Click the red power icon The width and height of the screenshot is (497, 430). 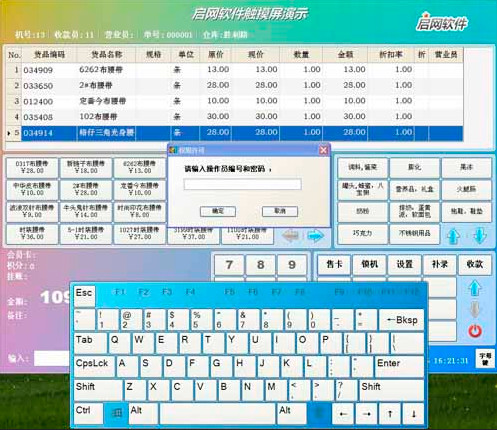click(475, 331)
